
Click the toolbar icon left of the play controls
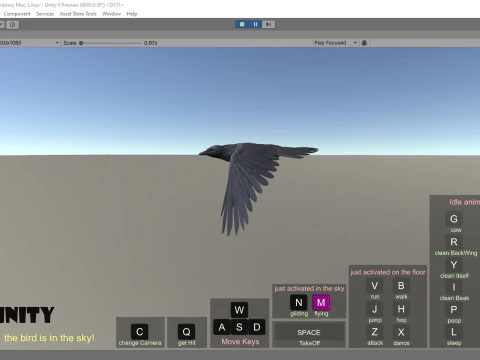tap(13, 25)
